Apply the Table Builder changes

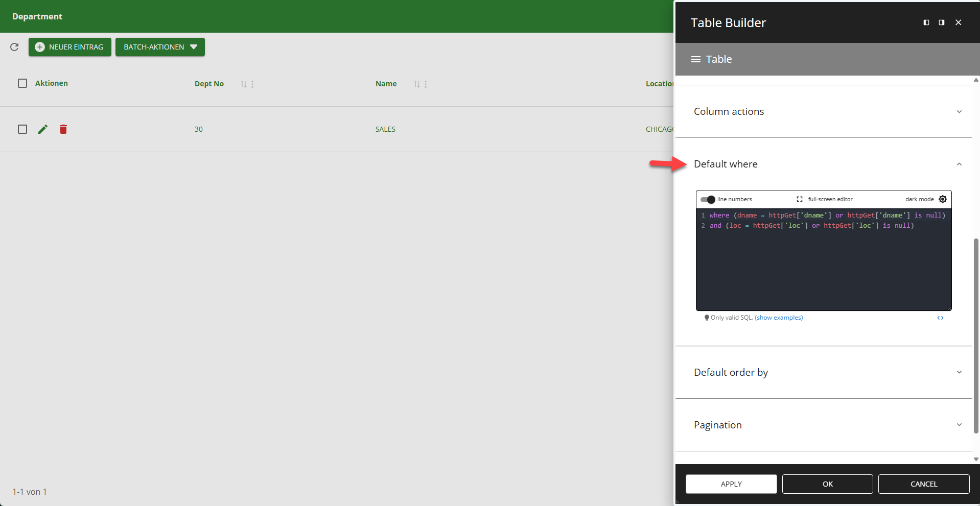coord(731,484)
